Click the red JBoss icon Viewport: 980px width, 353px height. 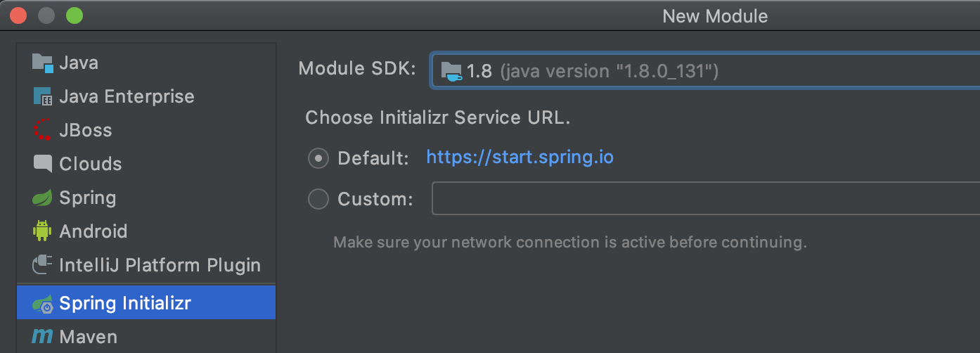click(43, 130)
